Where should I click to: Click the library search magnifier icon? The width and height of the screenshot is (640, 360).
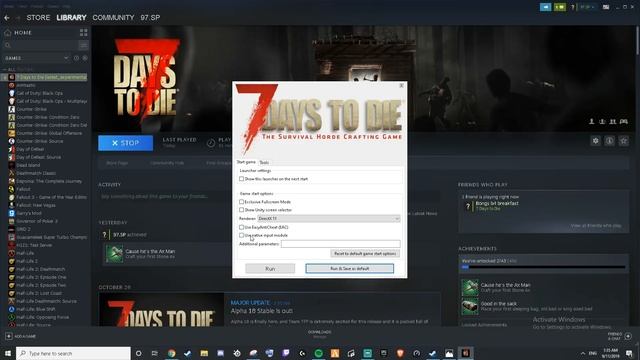pyautogui.click(x=8, y=45)
